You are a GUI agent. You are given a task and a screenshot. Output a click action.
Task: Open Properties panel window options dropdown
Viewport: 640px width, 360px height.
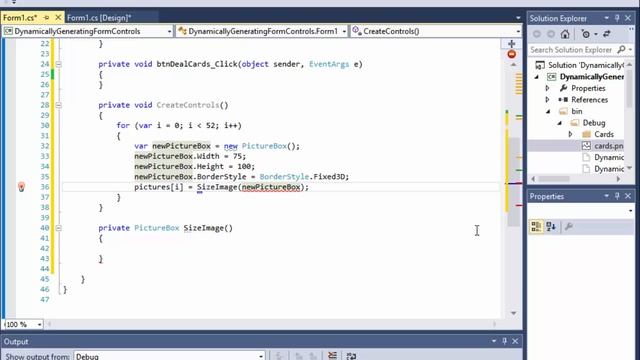pos(606,196)
